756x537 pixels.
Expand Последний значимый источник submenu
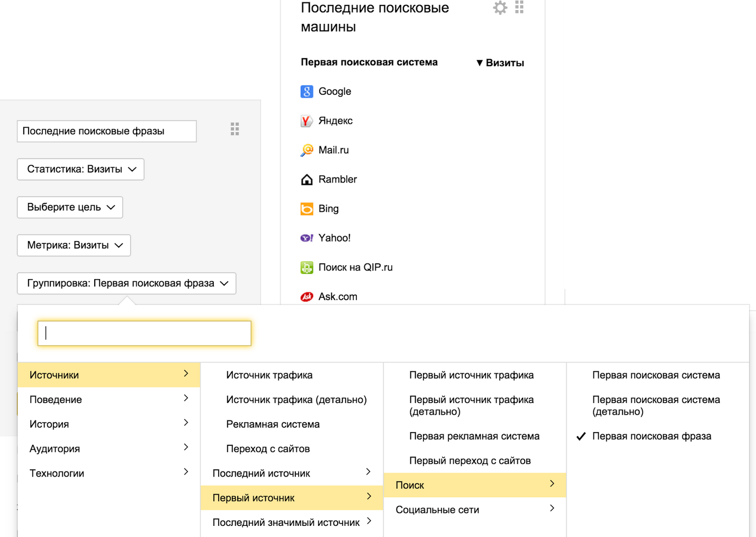tap(292, 522)
